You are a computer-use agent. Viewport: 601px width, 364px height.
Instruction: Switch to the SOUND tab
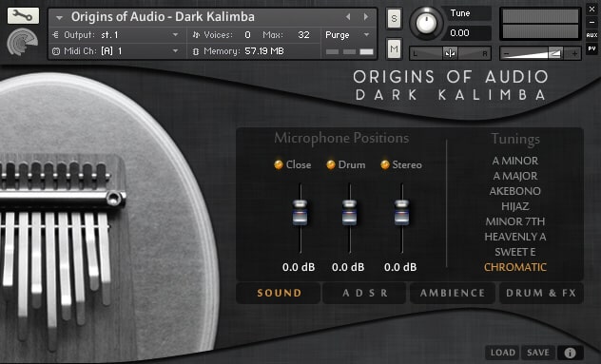coord(279,293)
